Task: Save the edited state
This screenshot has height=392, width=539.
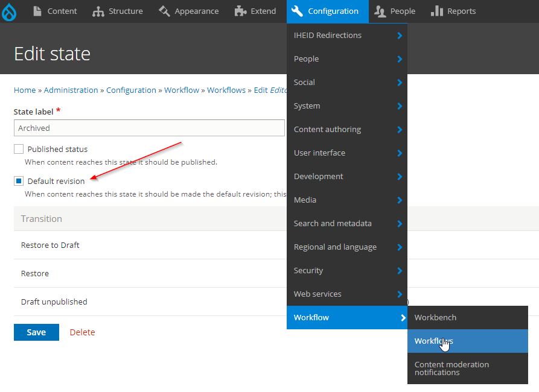Action: click(36, 332)
